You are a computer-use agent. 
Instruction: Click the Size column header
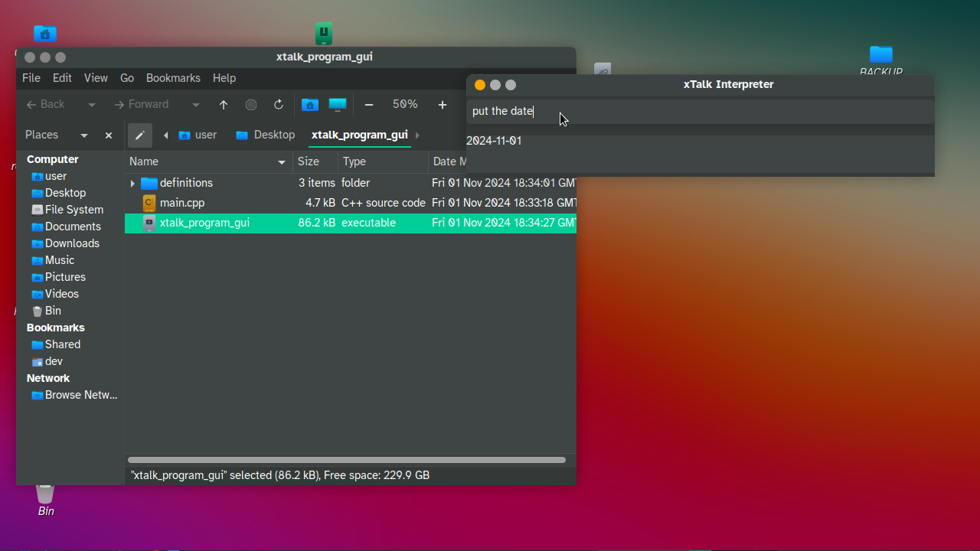pyautogui.click(x=315, y=161)
